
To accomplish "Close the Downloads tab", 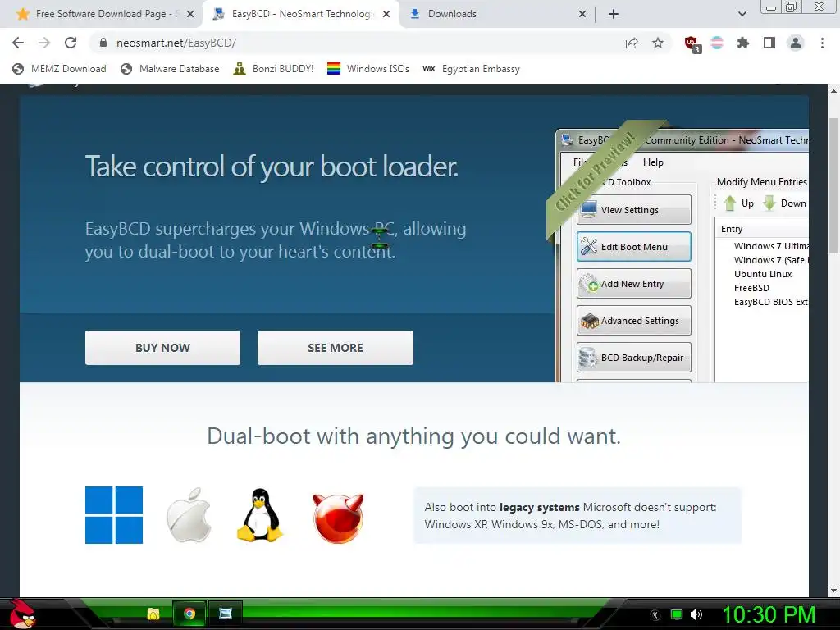I will [582, 14].
